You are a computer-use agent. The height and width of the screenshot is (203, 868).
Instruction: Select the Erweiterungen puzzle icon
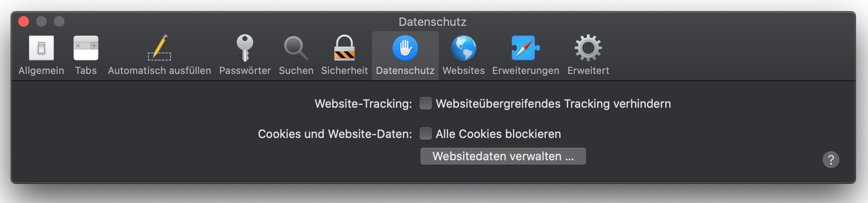526,48
